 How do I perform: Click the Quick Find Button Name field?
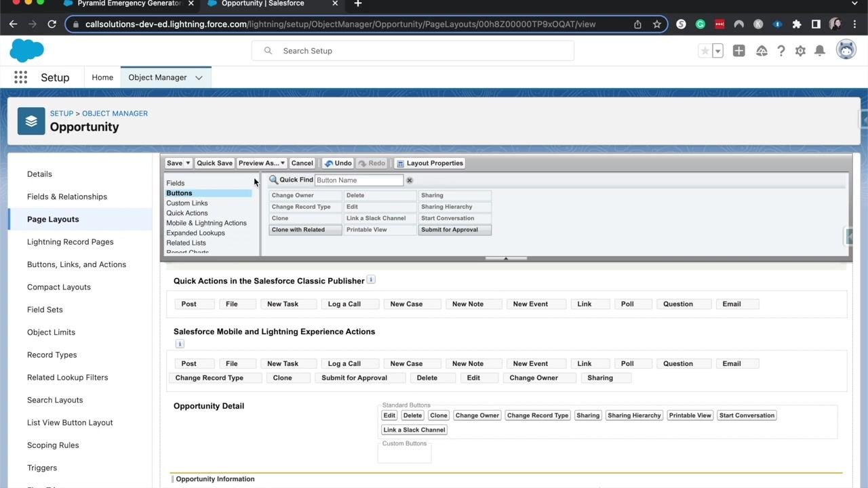pyautogui.click(x=359, y=180)
